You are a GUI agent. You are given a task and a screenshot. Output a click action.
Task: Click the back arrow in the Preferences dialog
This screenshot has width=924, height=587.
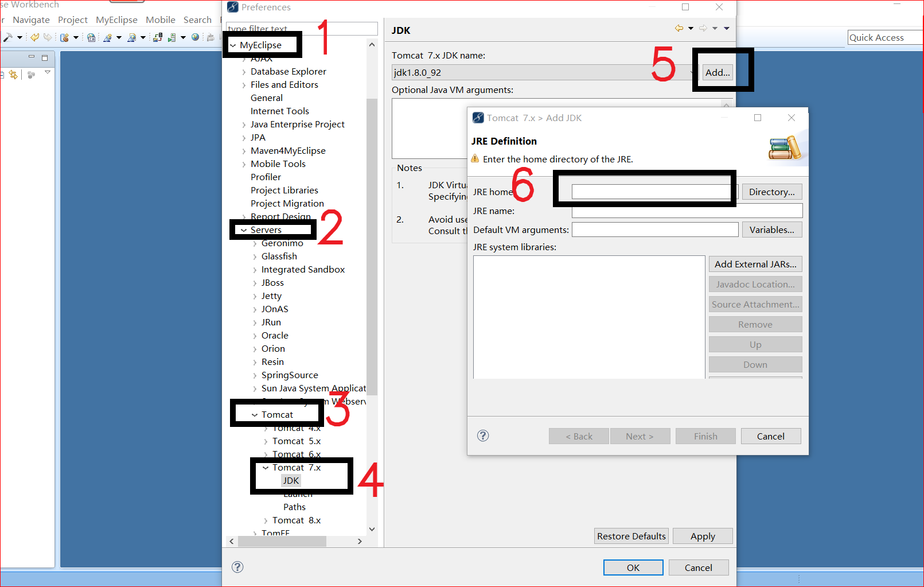679,28
